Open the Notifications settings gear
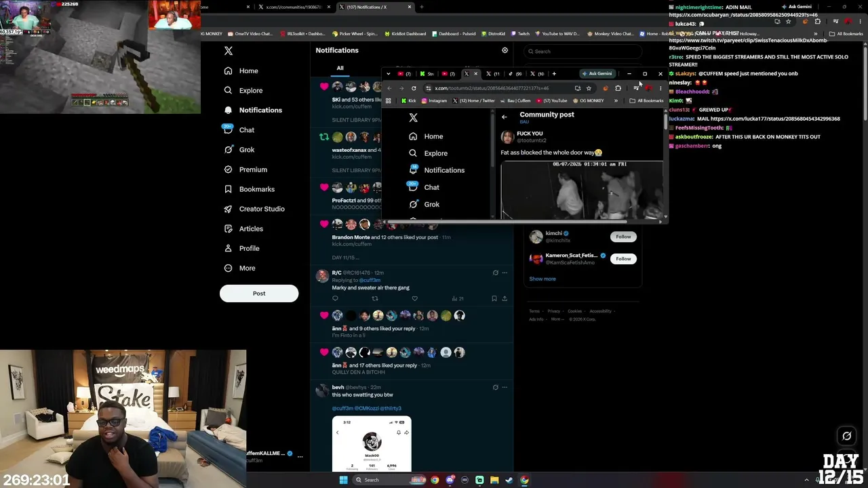The width and height of the screenshot is (868, 488). click(505, 50)
